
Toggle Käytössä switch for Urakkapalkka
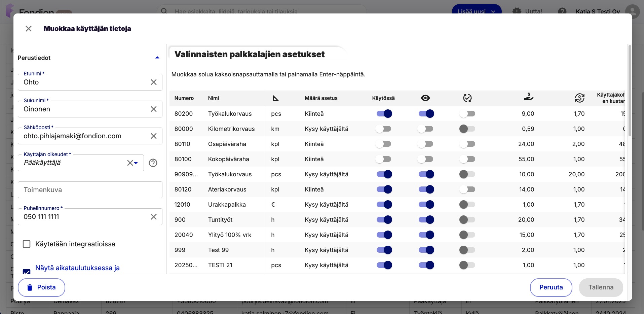384,205
